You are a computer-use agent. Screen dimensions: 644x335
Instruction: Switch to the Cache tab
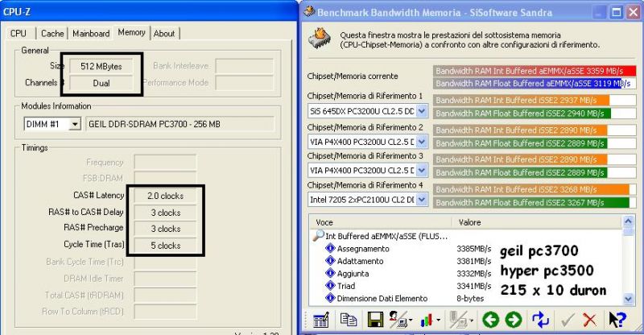52,33
